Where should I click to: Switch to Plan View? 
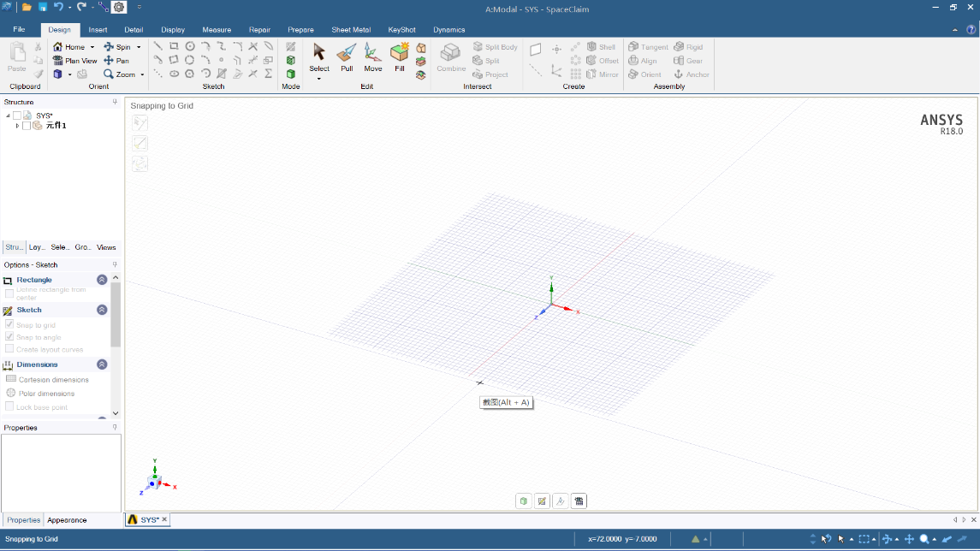coord(75,61)
